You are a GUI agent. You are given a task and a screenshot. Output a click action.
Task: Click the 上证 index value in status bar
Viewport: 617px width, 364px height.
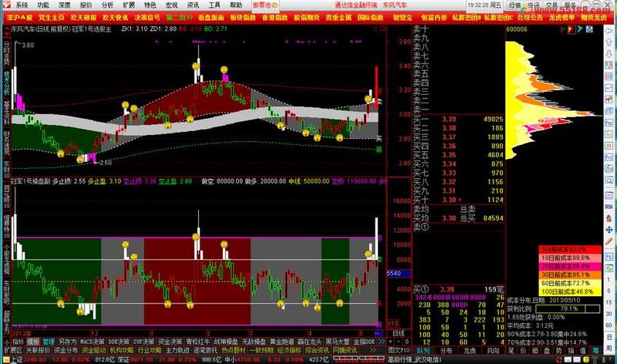click(35, 359)
